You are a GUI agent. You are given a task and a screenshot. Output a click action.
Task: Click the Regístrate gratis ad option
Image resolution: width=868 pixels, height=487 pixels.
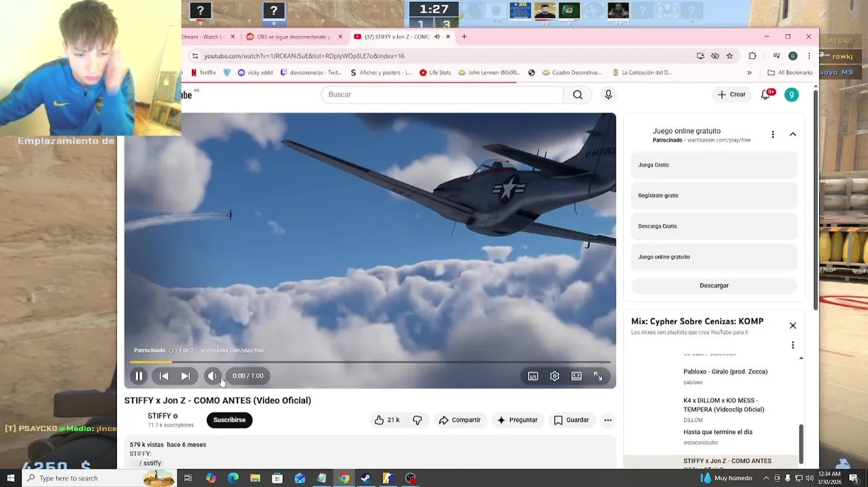714,195
